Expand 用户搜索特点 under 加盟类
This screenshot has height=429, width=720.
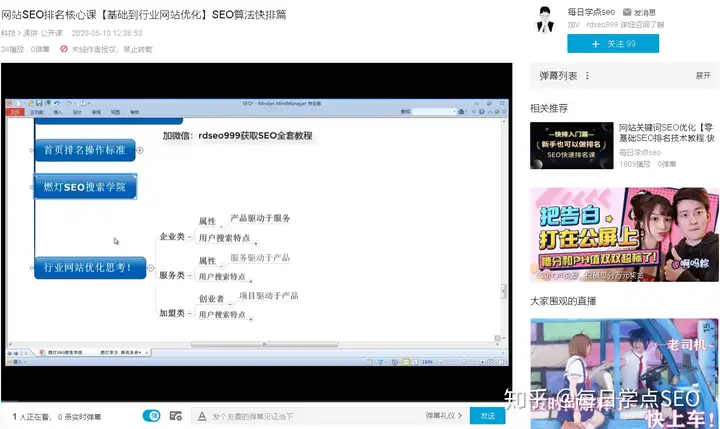pyautogui.click(x=251, y=319)
